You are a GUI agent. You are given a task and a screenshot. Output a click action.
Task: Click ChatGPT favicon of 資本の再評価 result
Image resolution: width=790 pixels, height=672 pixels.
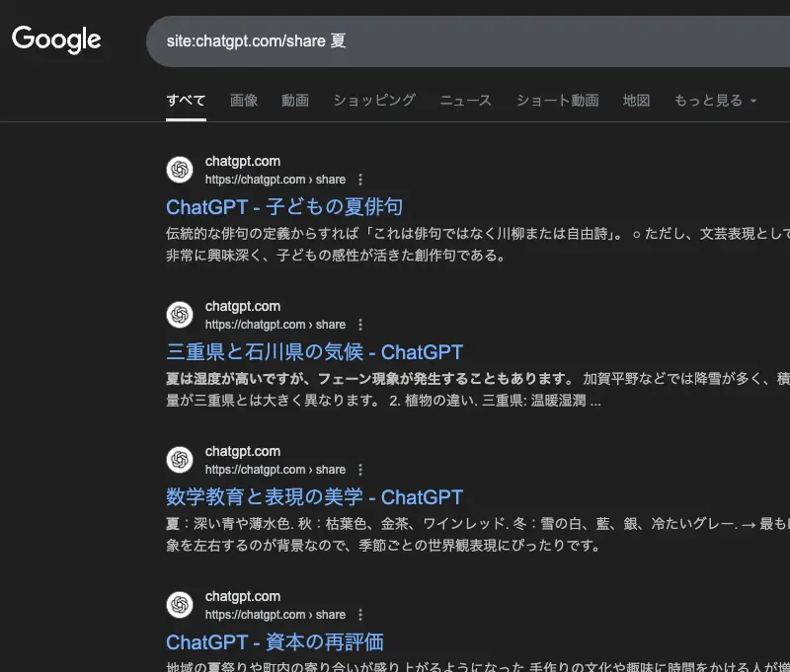(180, 605)
